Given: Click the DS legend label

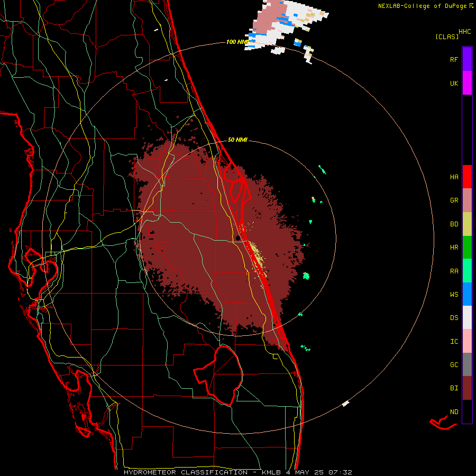Looking at the screenshot, I should pyautogui.click(x=454, y=318).
